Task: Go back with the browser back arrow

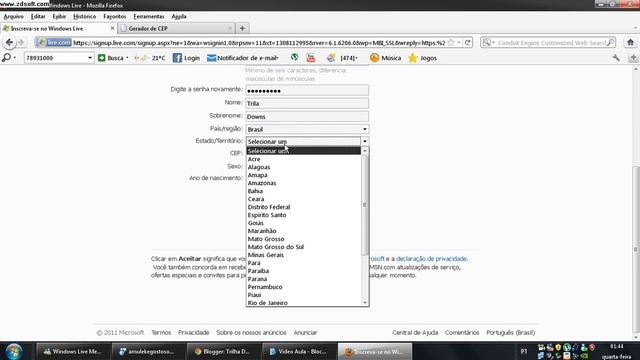Action: pos(9,42)
